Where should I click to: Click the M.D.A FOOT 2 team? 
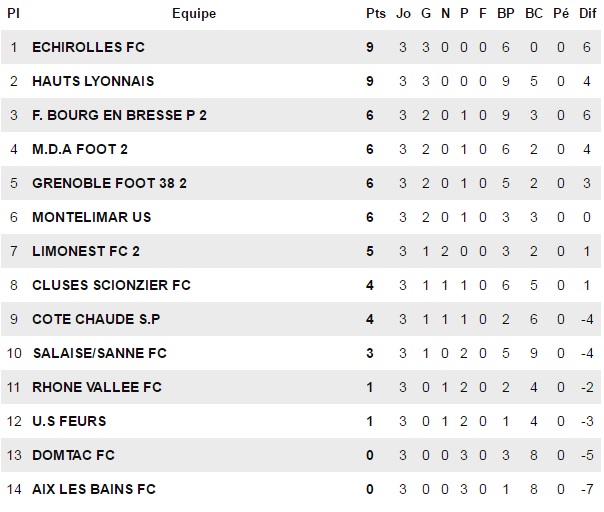click(x=80, y=149)
